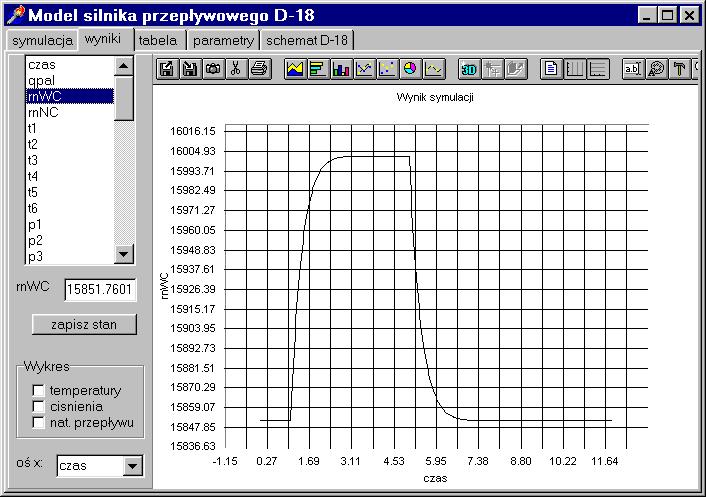Click the y-axis value 16004.93
This screenshot has width=706, height=497.
[193, 151]
